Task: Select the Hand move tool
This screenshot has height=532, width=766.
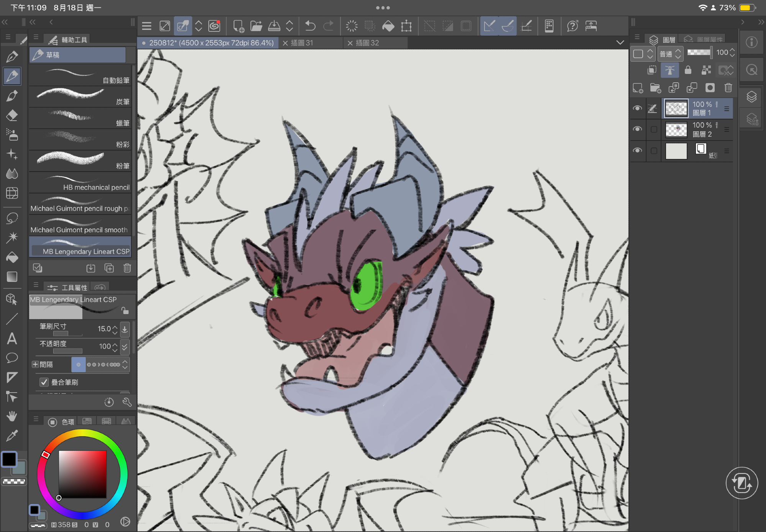Action: [12, 416]
